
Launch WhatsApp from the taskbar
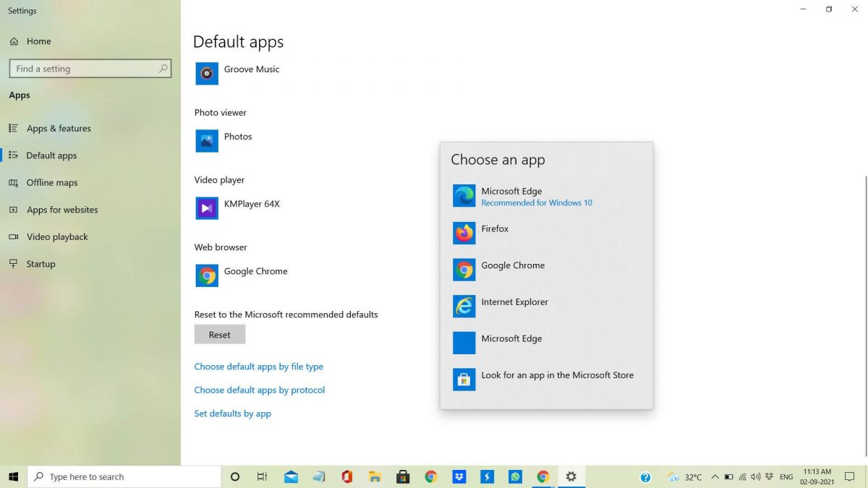coord(515,476)
